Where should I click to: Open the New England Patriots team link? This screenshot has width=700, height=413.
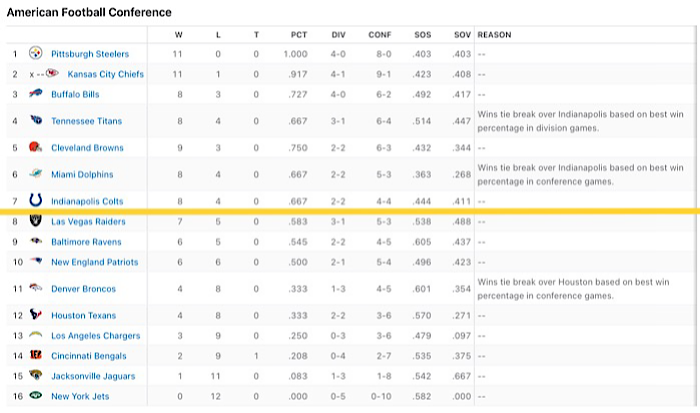coord(95,262)
